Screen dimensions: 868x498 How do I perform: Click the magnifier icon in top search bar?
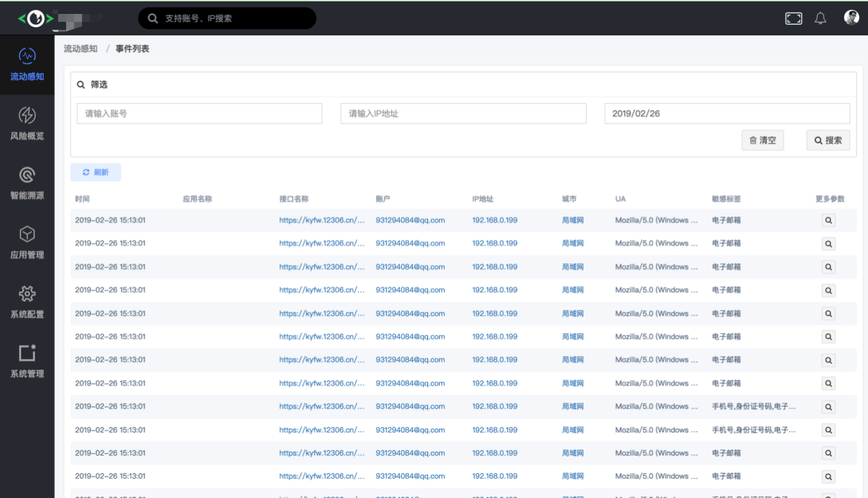(x=153, y=19)
